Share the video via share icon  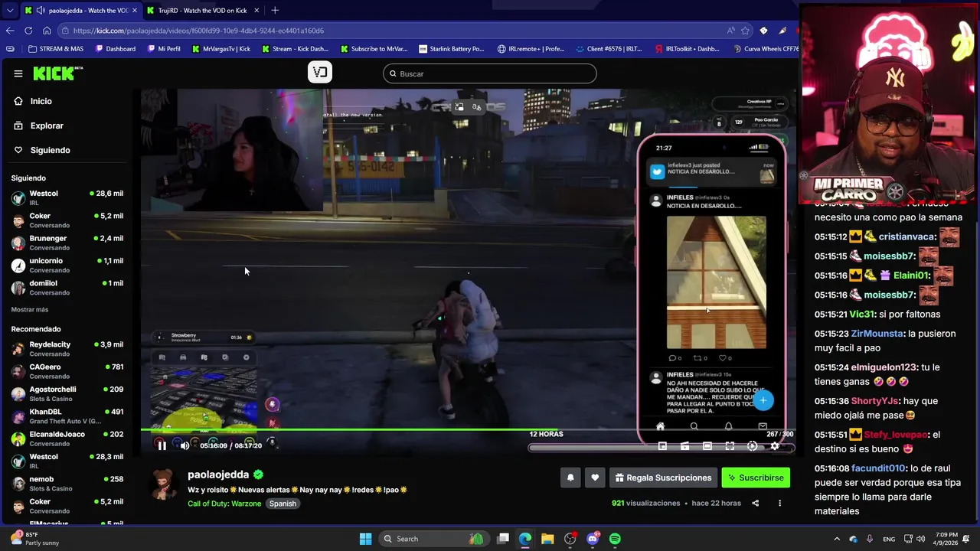point(756,503)
